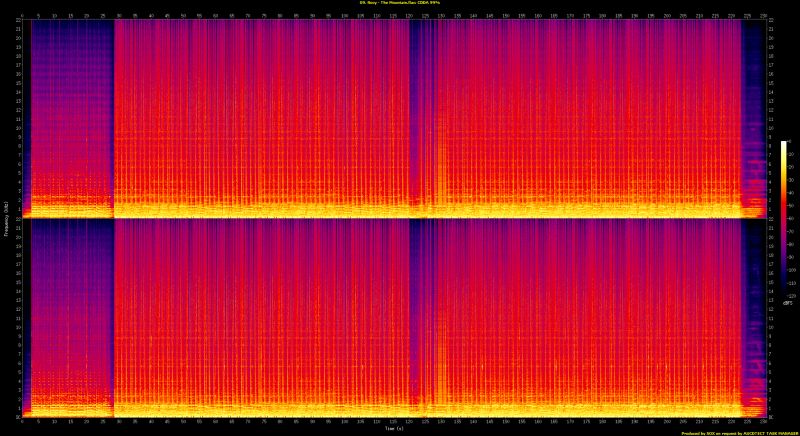Viewport: 800px width, 436px height.
Task: Click the yellow footer credit text at bottom right
Action: [738, 432]
